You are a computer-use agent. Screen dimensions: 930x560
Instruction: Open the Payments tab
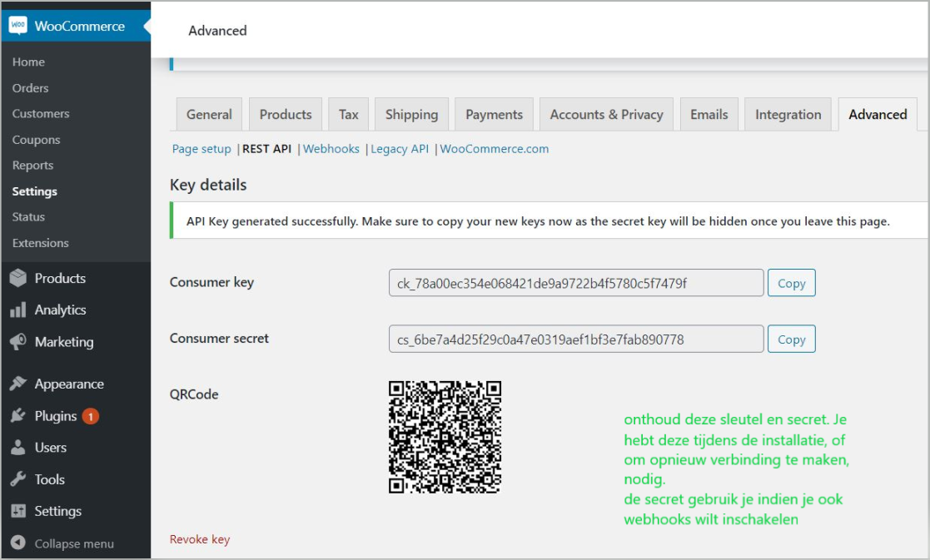(494, 114)
